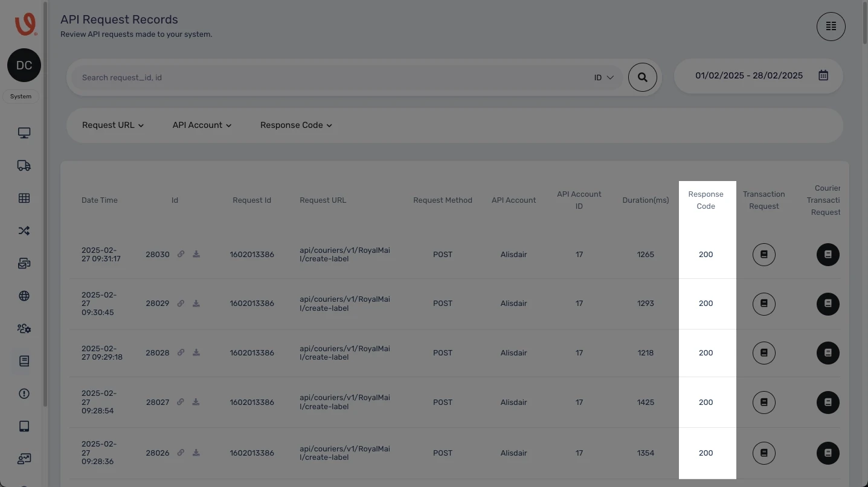Open the grid table sidebar icon
The image size is (868, 487).
[24, 198]
